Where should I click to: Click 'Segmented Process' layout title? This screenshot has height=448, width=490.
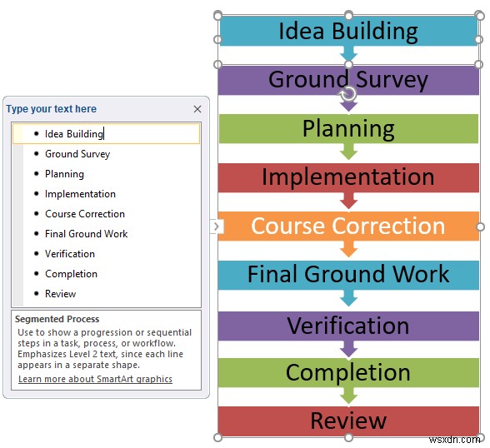coord(57,319)
